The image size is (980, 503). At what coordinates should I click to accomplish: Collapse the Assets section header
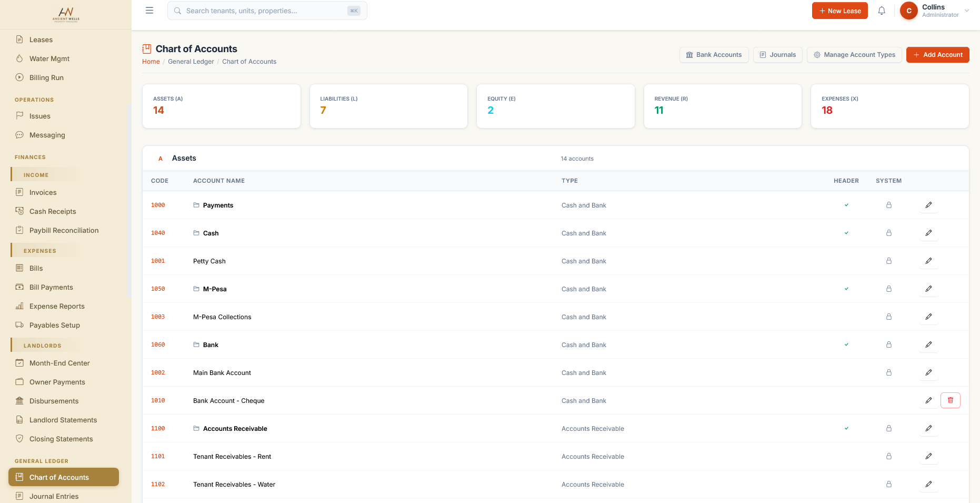(x=556, y=158)
